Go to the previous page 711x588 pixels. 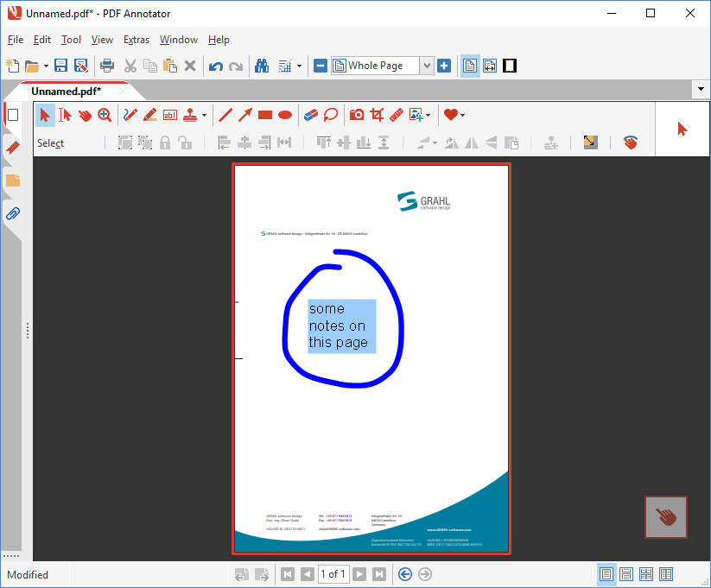click(308, 574)
